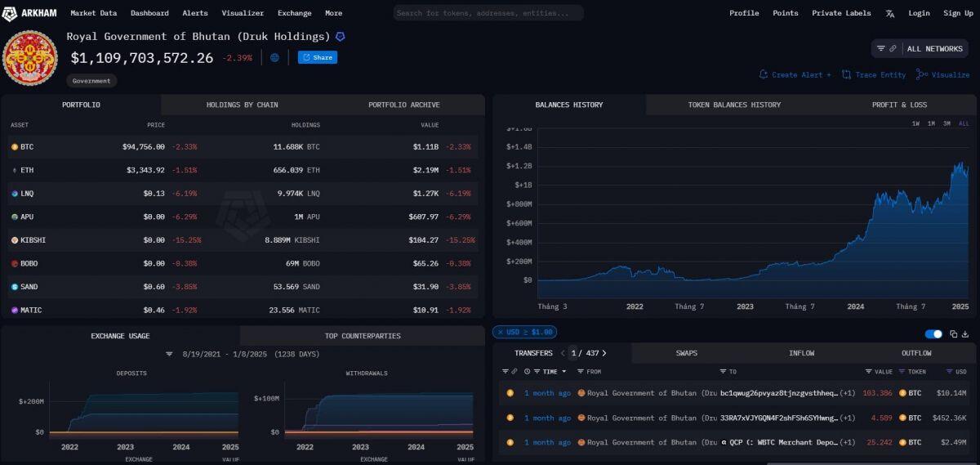This screenshot has height=465, width=980.
Task: Open the ALL NETWORKS filter dropdown
Action: point(920,49)
